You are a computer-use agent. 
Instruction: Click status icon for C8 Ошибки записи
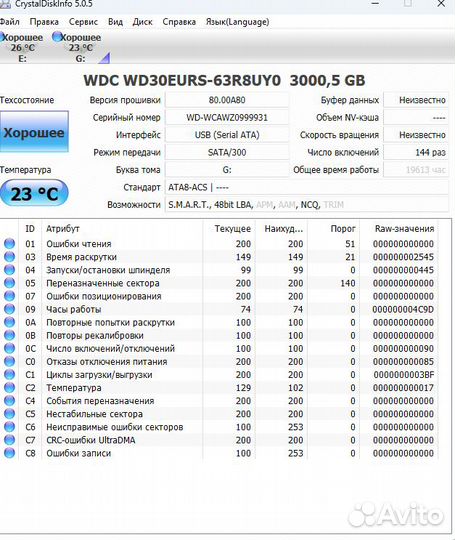pyautogui.click(x=9, y=453)
